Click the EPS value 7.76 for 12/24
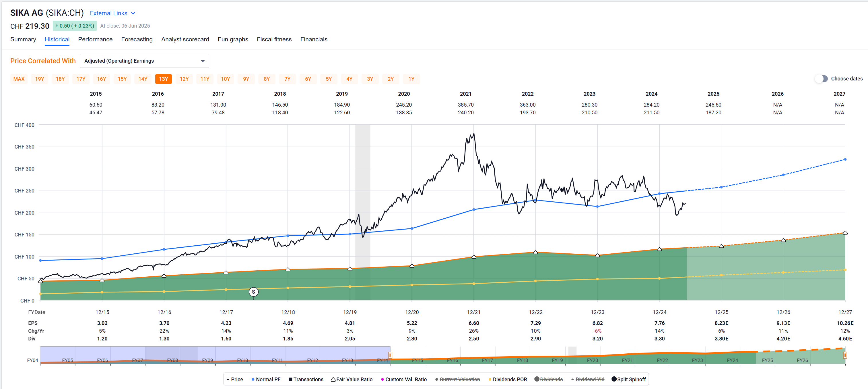 point(659,323)
